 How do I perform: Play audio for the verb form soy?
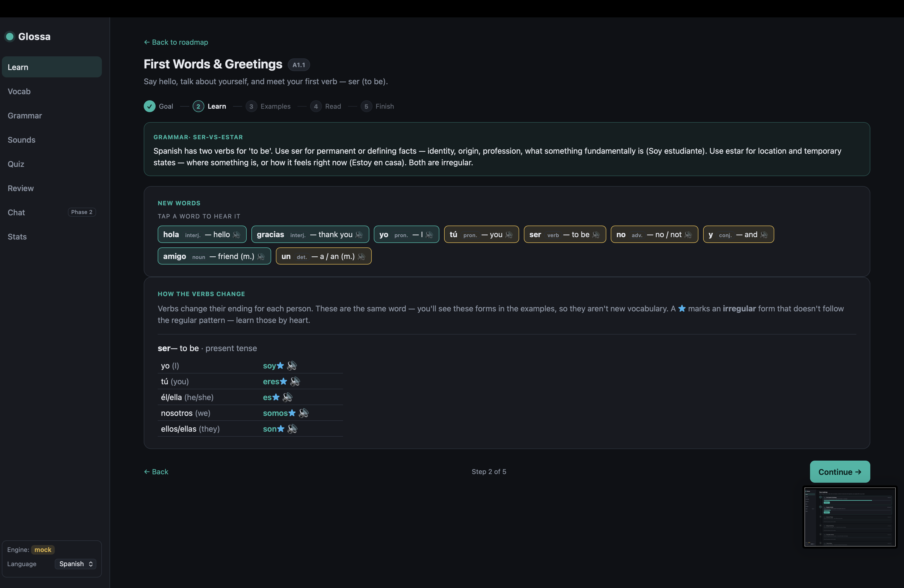point(292,365)
